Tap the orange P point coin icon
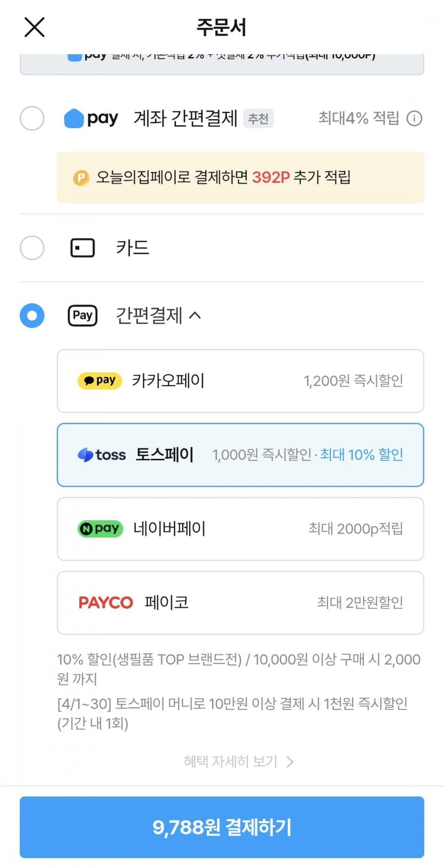Screen dimensions: 444x868 (x=81, y=178)
